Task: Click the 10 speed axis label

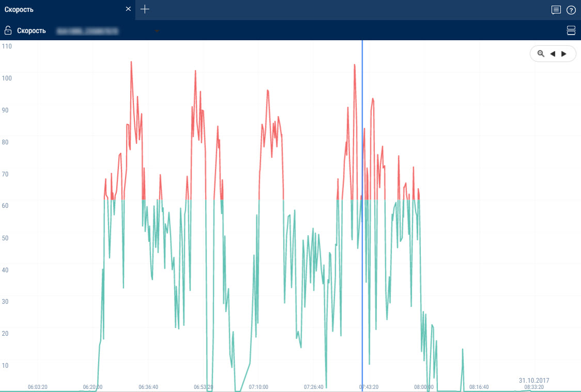Action: click(x=5, y=365)
